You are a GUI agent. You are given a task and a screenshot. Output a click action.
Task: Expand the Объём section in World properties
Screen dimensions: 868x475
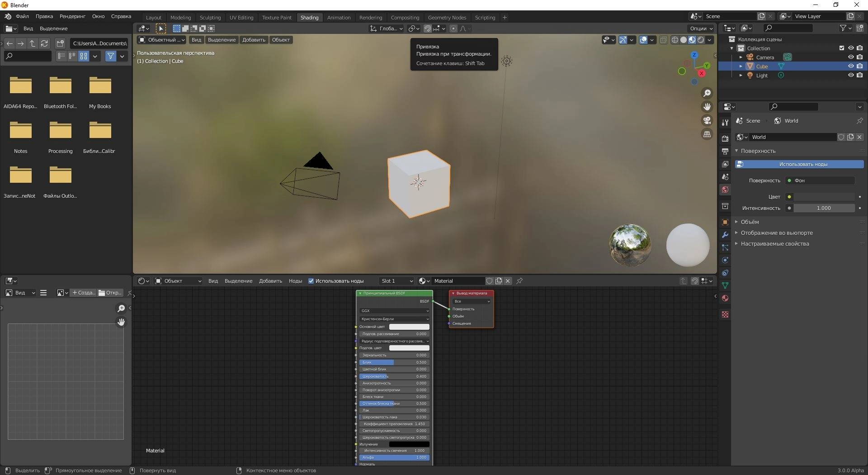[751, 222]
